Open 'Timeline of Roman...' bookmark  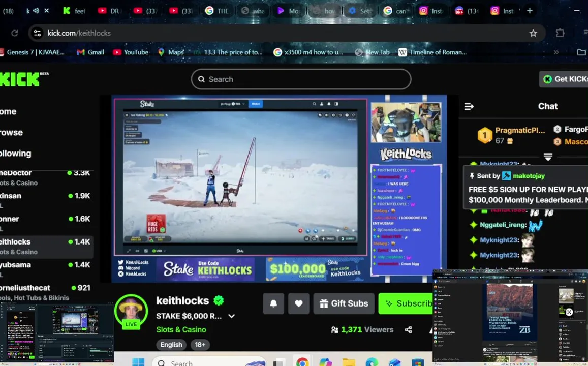(x=433, y=52)
